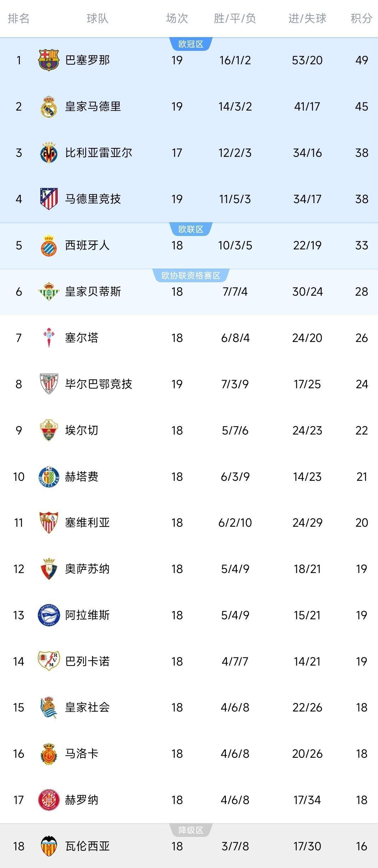
Task: Click the Barcelona club crest
Action: [x=48, y=60]
